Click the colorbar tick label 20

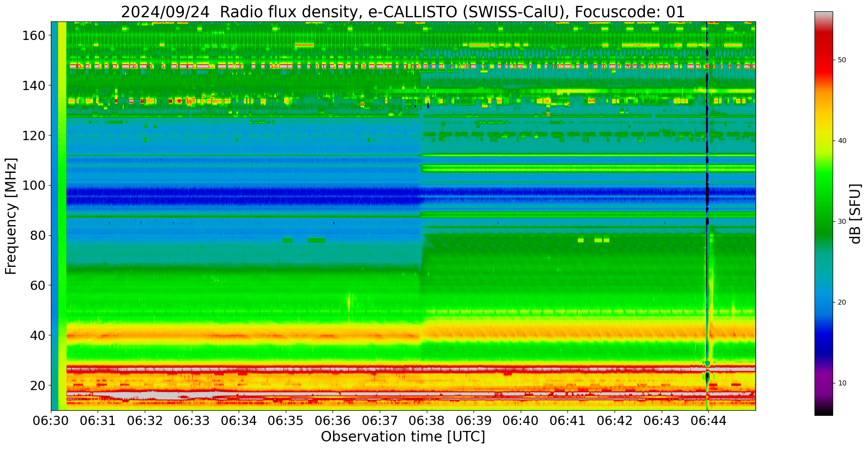(842, 303)
